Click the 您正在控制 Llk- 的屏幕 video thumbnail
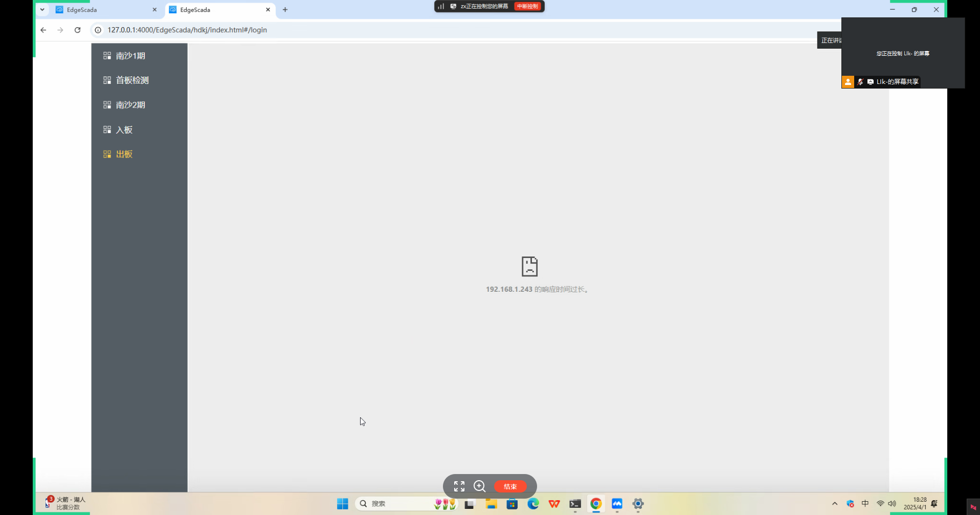 903,53
